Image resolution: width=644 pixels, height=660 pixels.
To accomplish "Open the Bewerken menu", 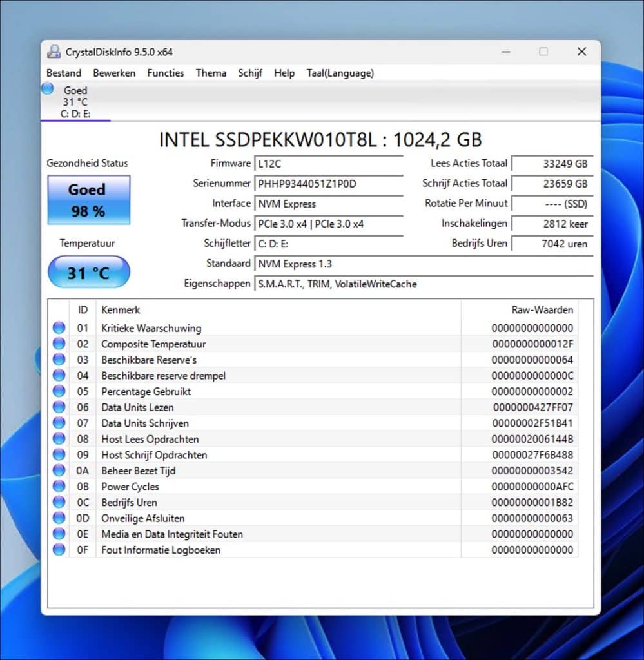I will tap(114, 73).
